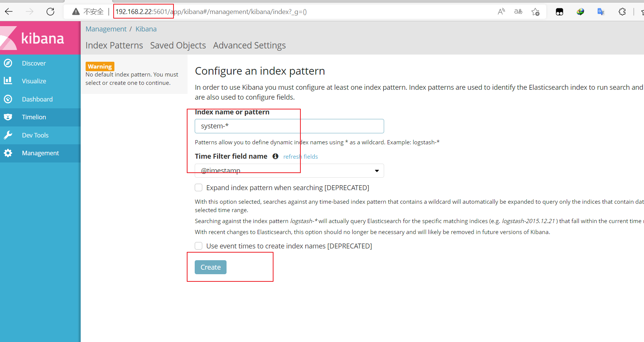Click the Kibana logo
Image resolution: width=644 pixels, height=342 pixels.
point(40,38)
